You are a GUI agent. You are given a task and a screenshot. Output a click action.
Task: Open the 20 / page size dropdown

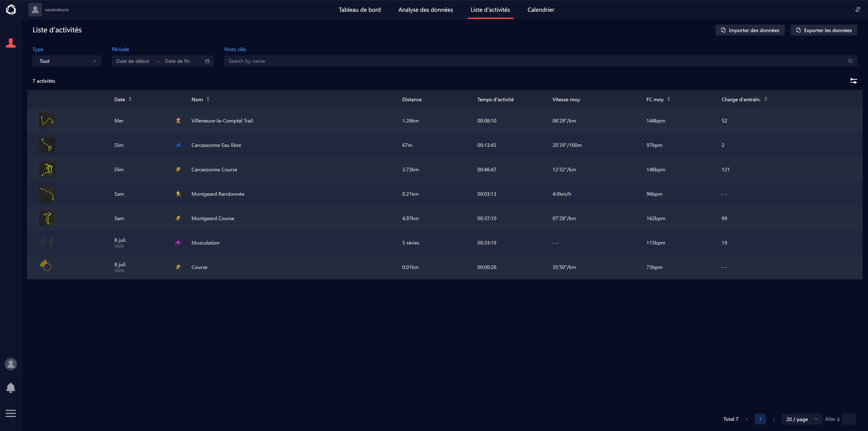802,419
